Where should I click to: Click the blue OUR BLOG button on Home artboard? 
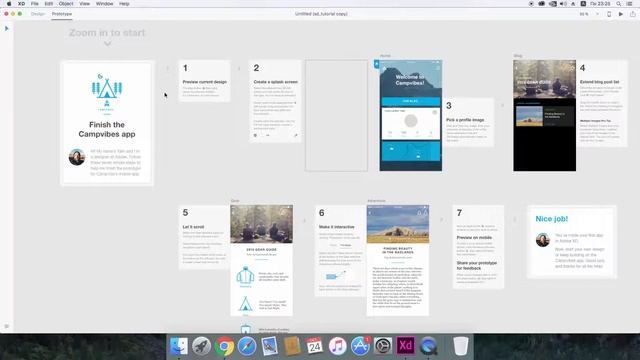coord(411,101)
